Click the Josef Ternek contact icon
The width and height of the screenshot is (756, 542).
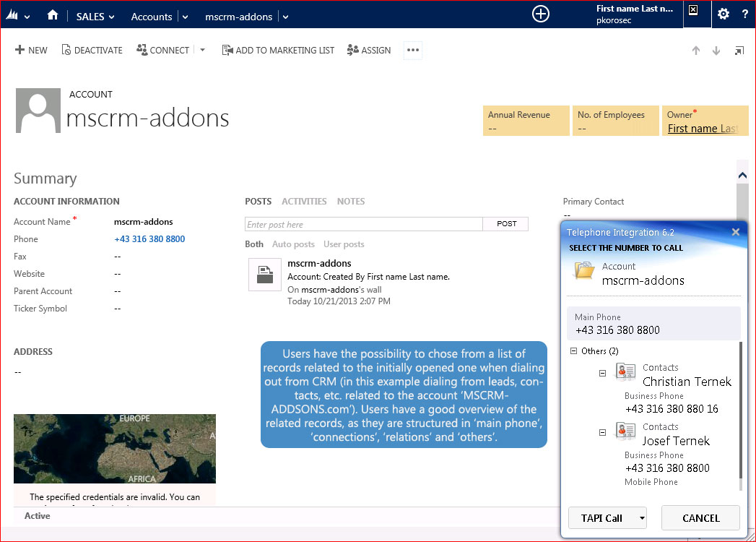[625, 431]
